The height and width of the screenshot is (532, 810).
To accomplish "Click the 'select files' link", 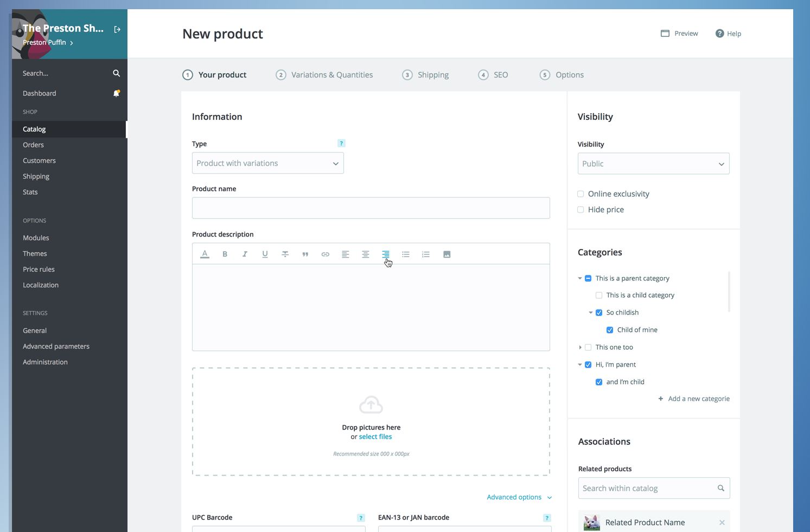I will pyautogui.click(x=375, y=437).
